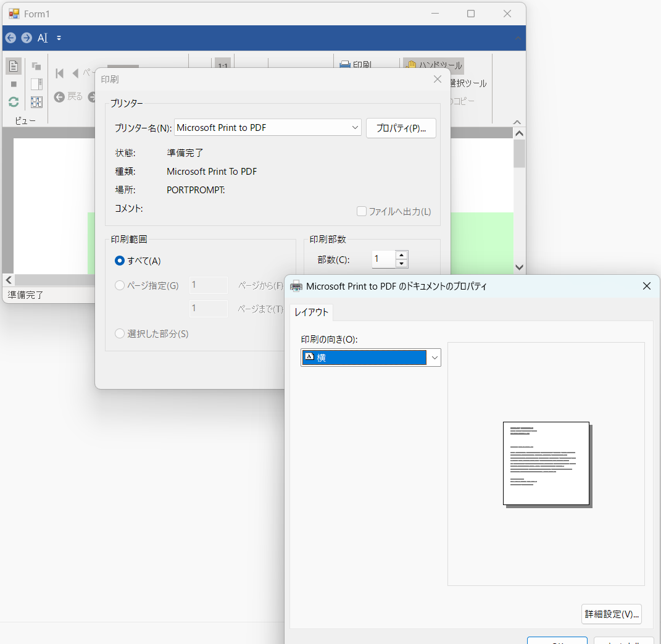Close the Microsoft Print to PDF properties dialog
The width and height of the screenshot is (661, 644).
(x=647, y=286)
